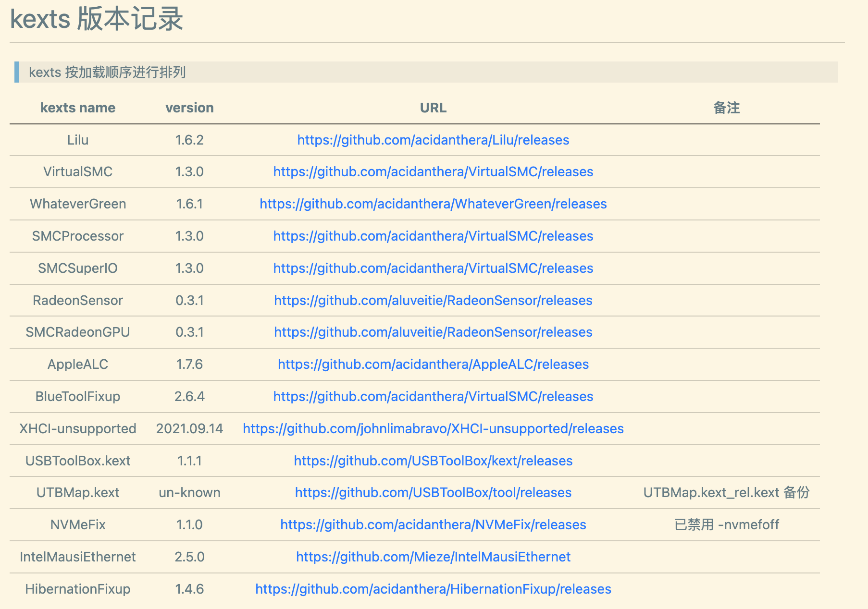Viewport: 868px width, 609px height.
Task: Click the 'URL' column header
Action: tap(433, 108)
